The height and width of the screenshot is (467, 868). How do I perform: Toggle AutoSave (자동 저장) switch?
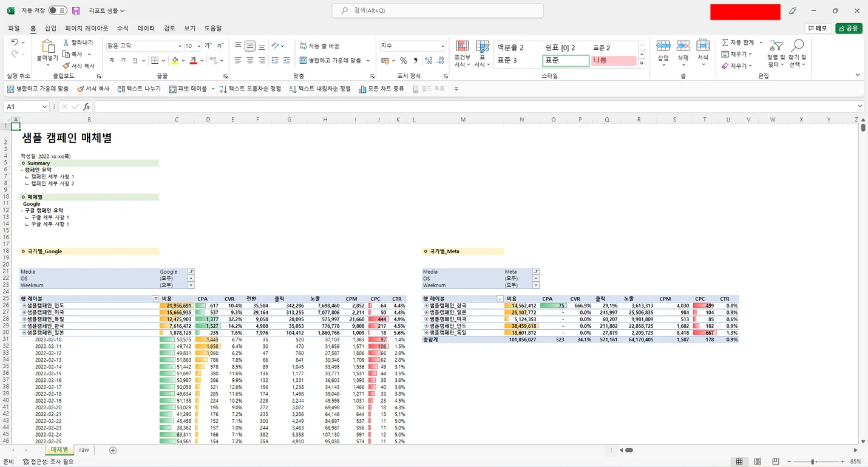(x=57, y=11)
